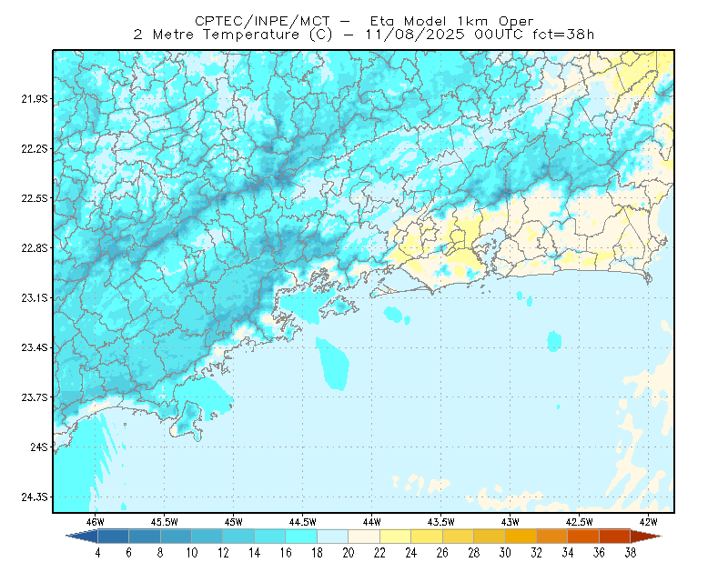Select the 16 to 18 cyan swatch
This screenshot has width=728, height=562.
point(301,537)
